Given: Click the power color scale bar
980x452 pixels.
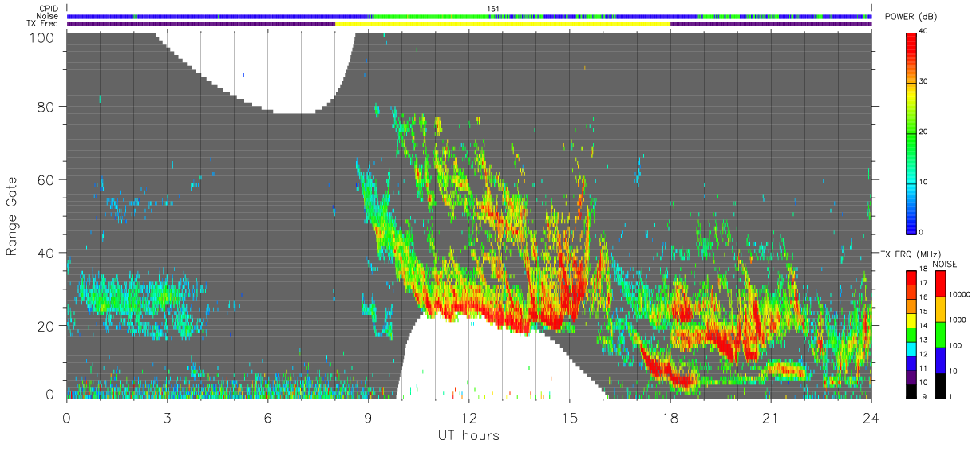Looking at the screenshot, I should click(x=911, y=132).
